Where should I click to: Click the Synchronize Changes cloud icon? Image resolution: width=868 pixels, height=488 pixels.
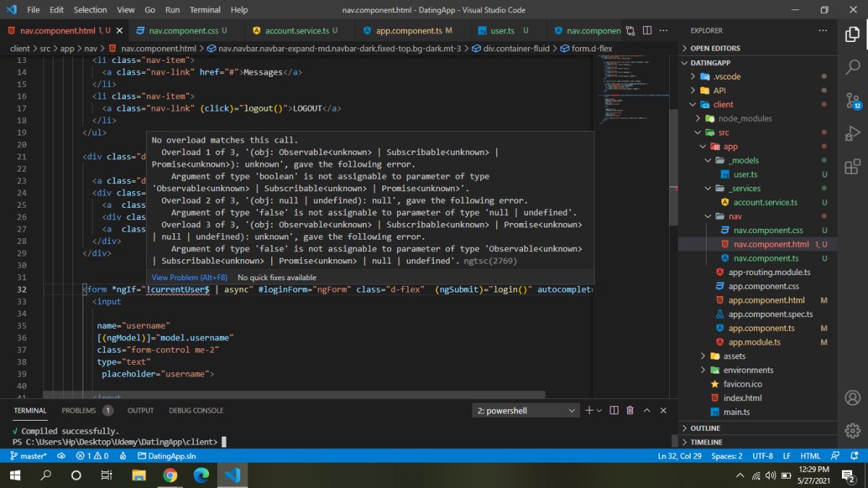coord(61,456)
